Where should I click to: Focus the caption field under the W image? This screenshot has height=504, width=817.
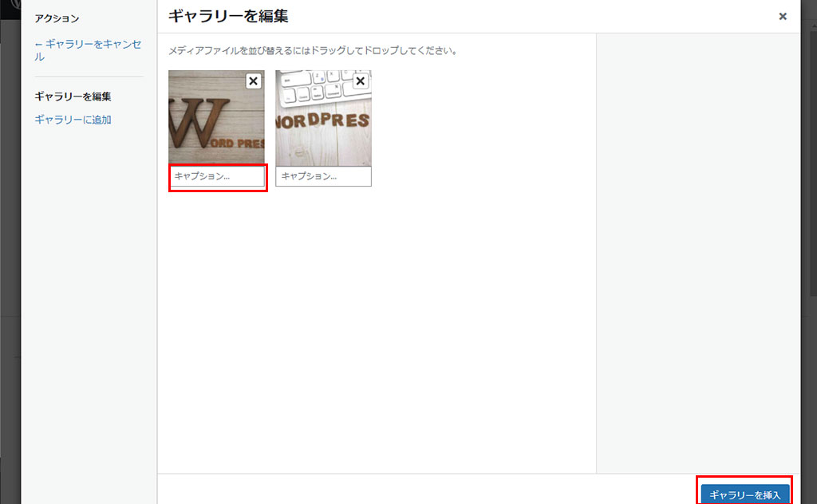pyautogui.click(x=217, y=176)
